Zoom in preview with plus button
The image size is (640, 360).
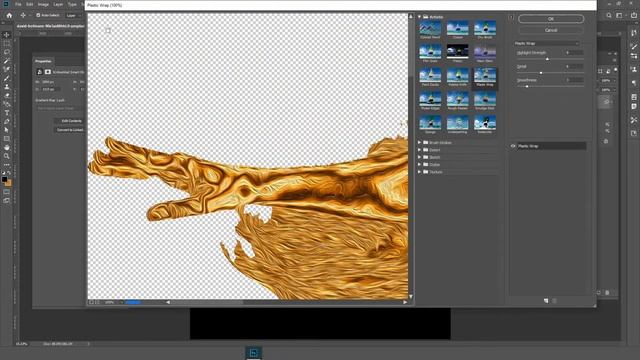point(97,302)
